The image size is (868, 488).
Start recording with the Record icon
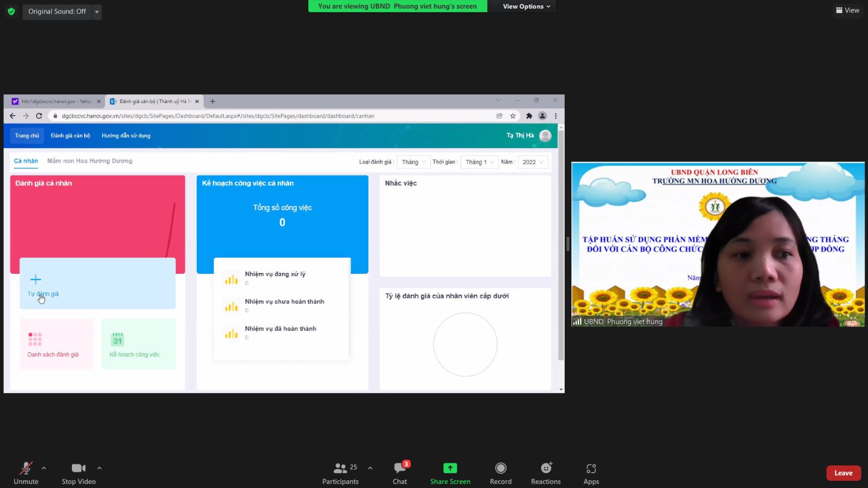(501, 468)
